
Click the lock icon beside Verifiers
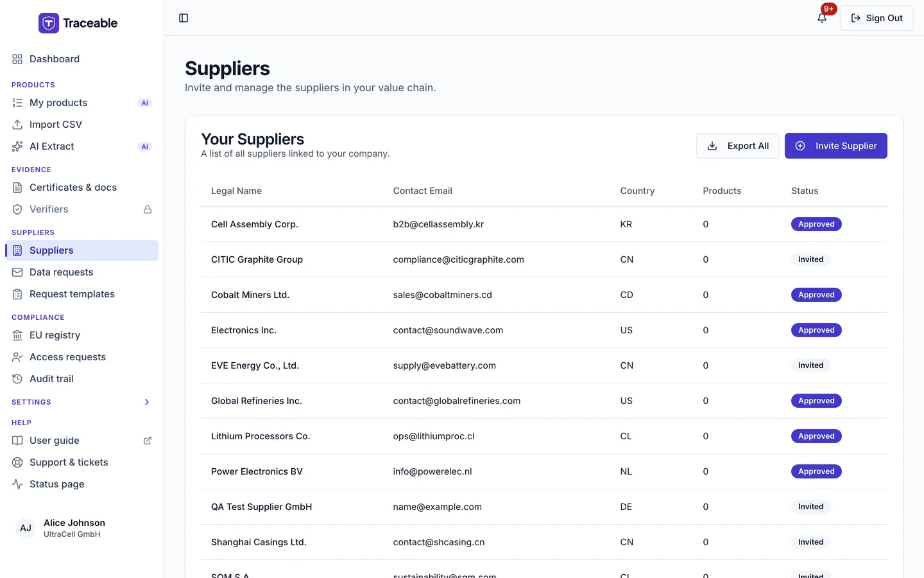148,209
